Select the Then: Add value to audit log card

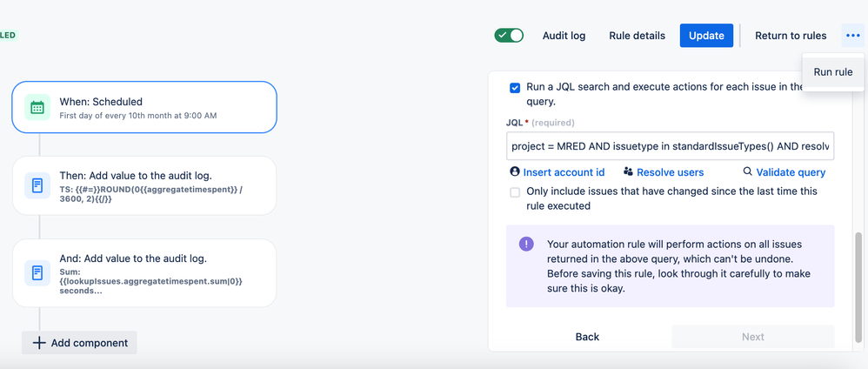[x=144, y=185]
